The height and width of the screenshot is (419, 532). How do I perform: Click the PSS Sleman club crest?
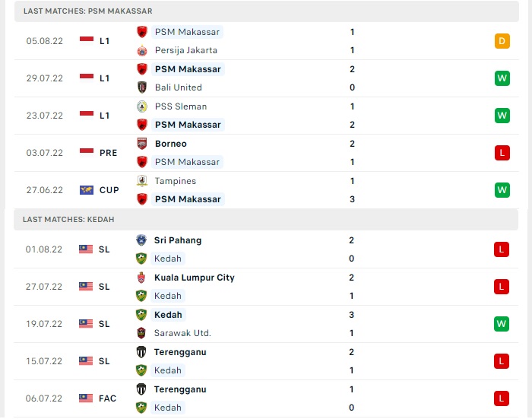pos(142,106)
